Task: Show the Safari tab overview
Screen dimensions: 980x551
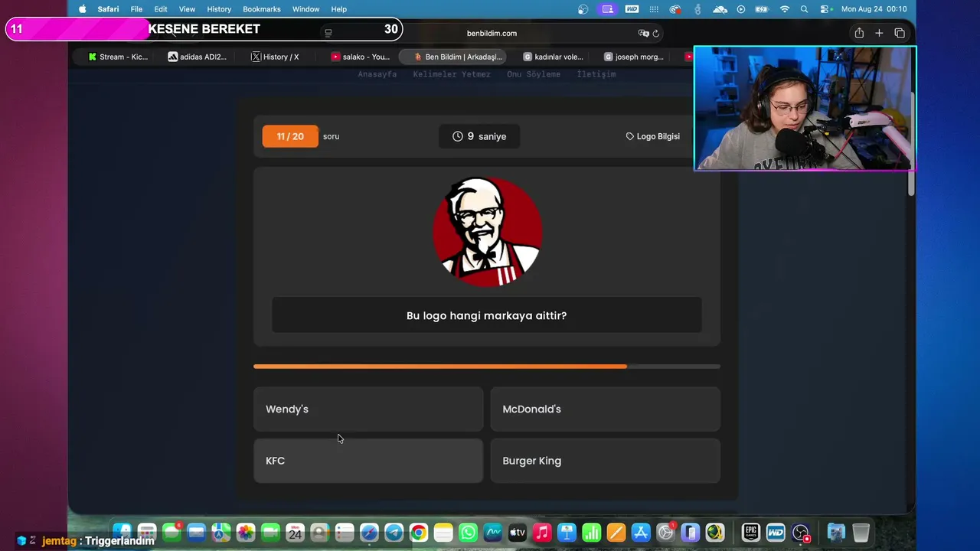Action: click(x=900, y=33)
